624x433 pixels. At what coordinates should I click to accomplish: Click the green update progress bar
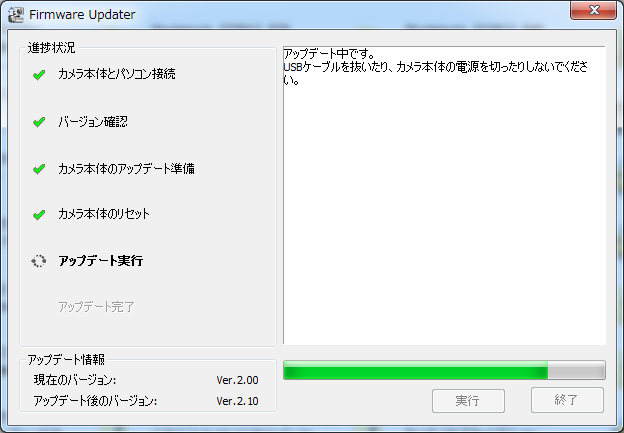[x=445, y=370]
